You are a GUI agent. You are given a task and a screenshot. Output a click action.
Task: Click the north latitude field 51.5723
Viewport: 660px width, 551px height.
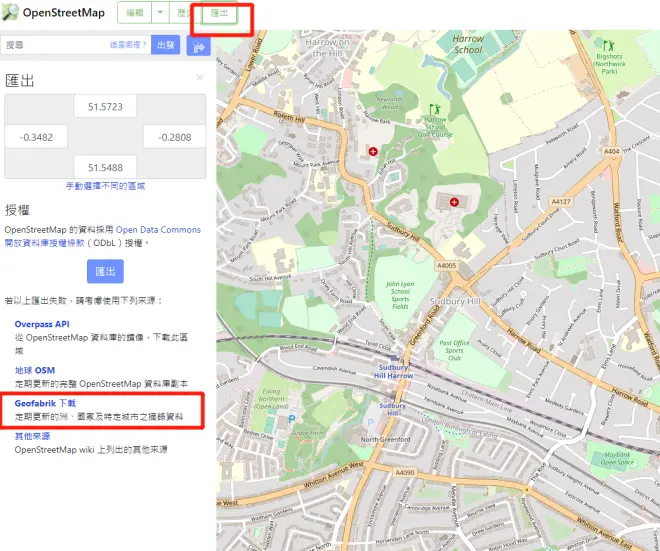click(105, 107)
